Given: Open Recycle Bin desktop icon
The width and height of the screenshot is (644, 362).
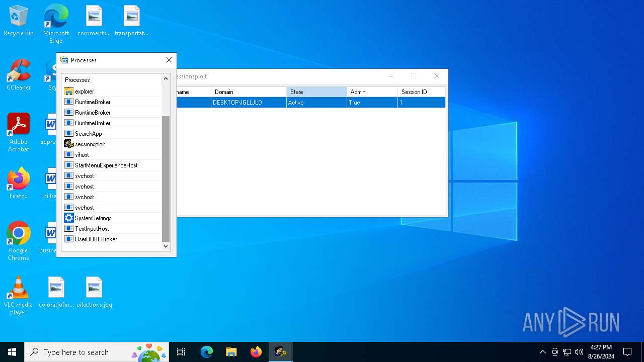Looking at the screenshot, I should pyautogui.click(x=19, y=21).
